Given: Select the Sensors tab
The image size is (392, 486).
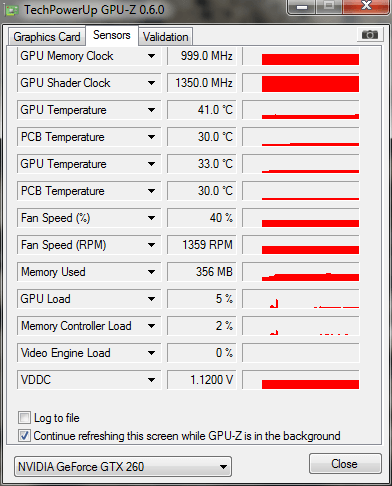Looking at the screenshot, I should (112, 35).
